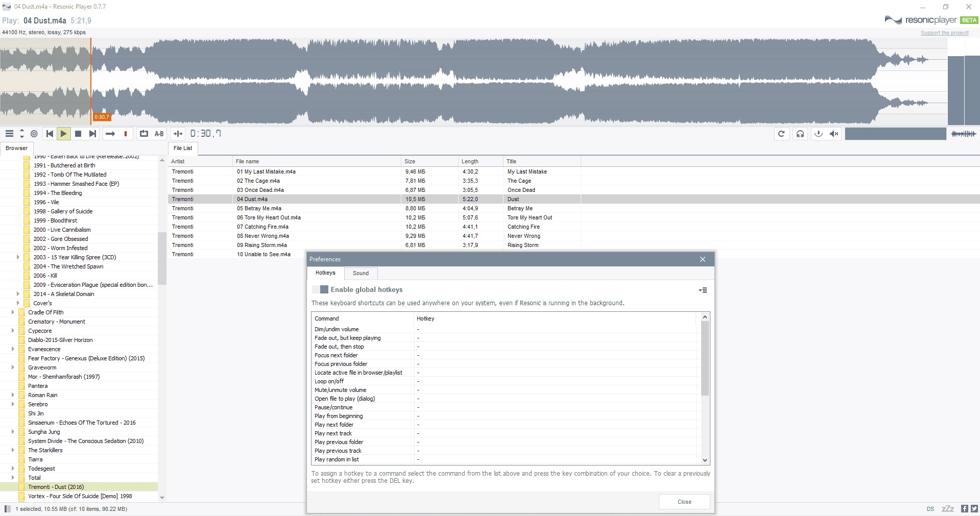980x516 pixels.
Task: Toggle the zZz sleep timer icon
Action: pyautogui.click(x=948, y=509)
